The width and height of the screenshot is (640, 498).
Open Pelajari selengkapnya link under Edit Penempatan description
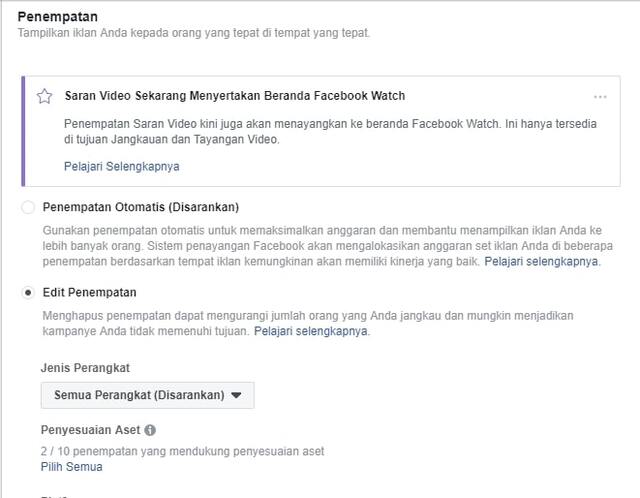311,331
